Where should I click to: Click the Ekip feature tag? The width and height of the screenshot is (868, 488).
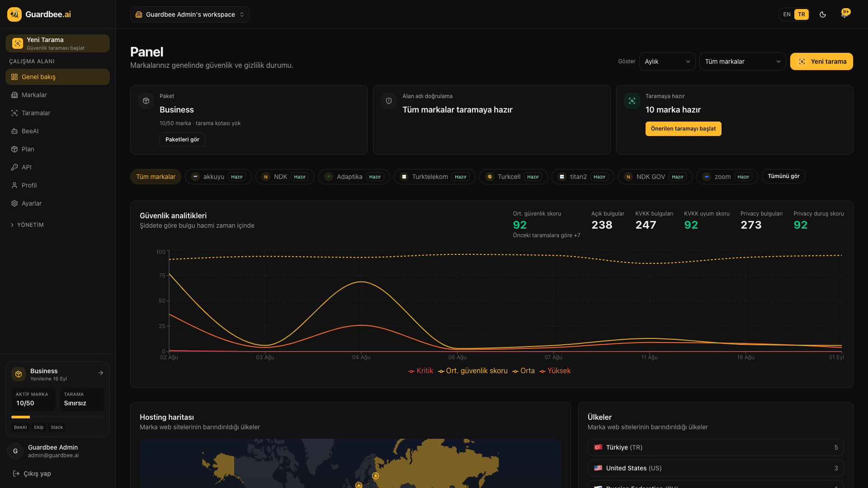(39, 427)
